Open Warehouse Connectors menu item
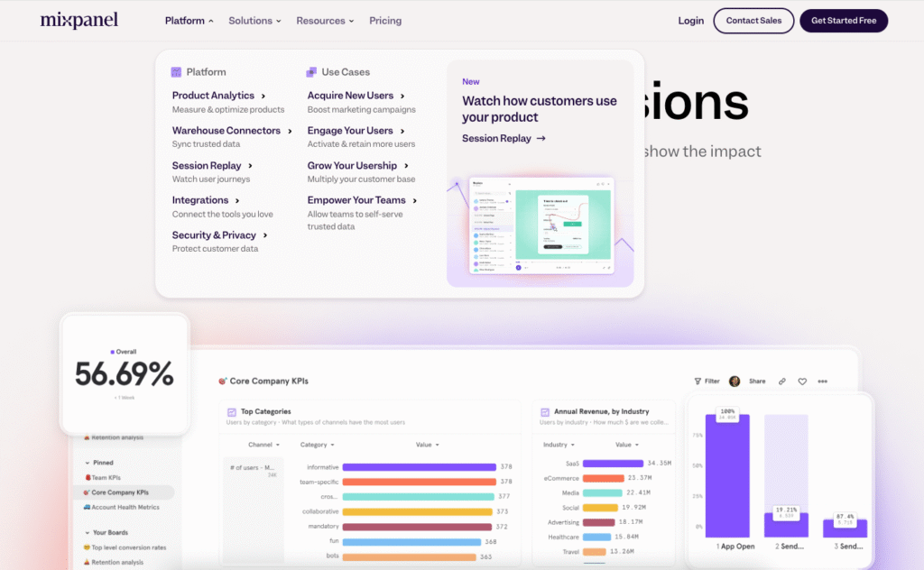 tap(232, 131)
